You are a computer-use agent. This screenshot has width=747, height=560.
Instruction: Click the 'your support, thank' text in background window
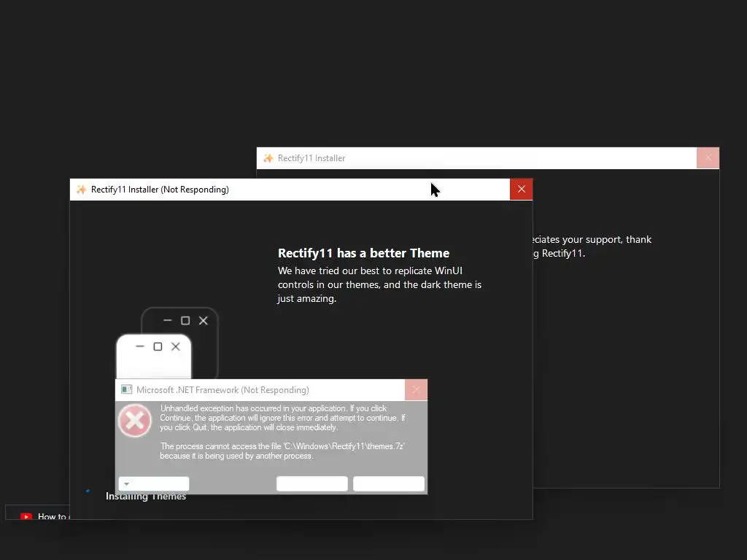pos(606,239)
